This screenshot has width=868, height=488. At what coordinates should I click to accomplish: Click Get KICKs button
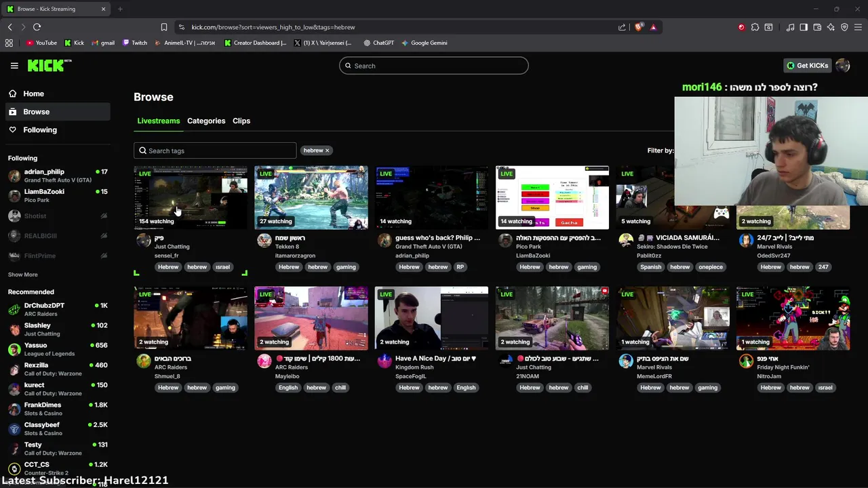807,66
